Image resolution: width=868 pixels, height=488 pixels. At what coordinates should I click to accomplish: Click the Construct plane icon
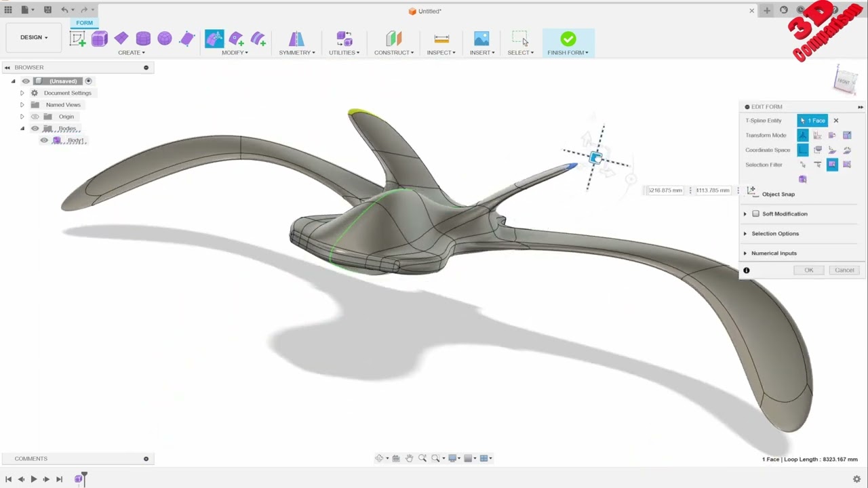pyautogui.click(x=394, y=39)
